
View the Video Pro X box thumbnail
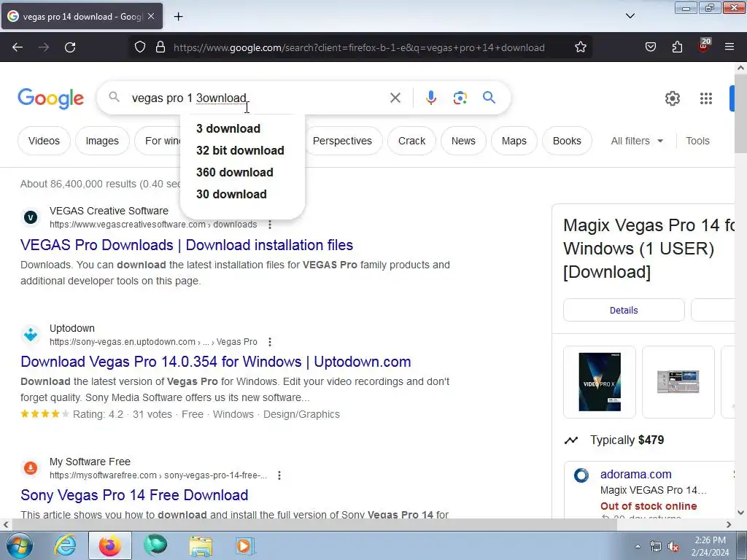pos(600,382)
